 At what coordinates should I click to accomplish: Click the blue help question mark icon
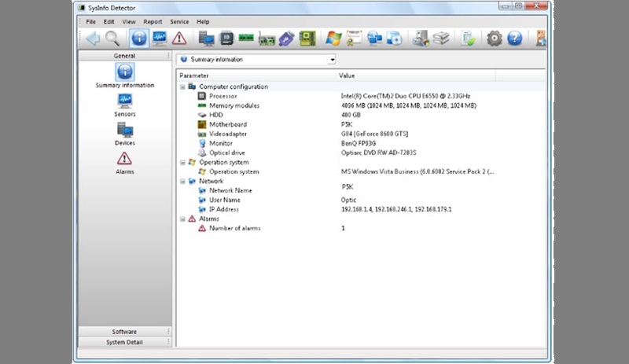515,39
